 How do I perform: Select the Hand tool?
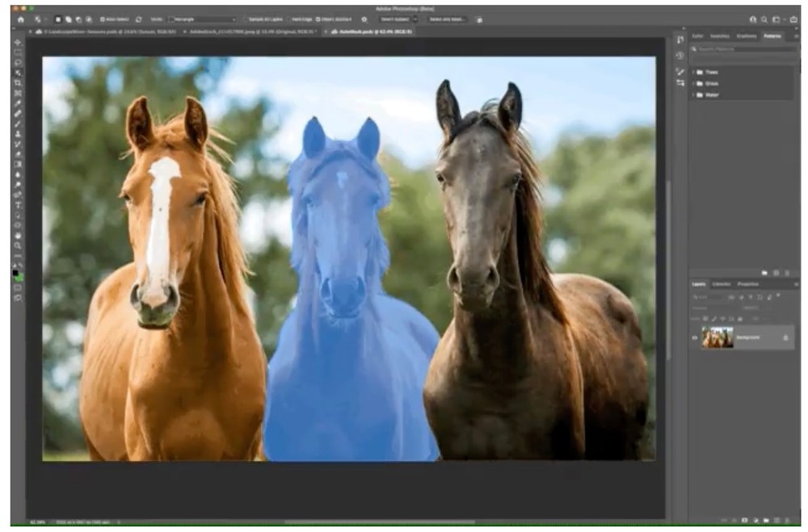pos(18,235)
